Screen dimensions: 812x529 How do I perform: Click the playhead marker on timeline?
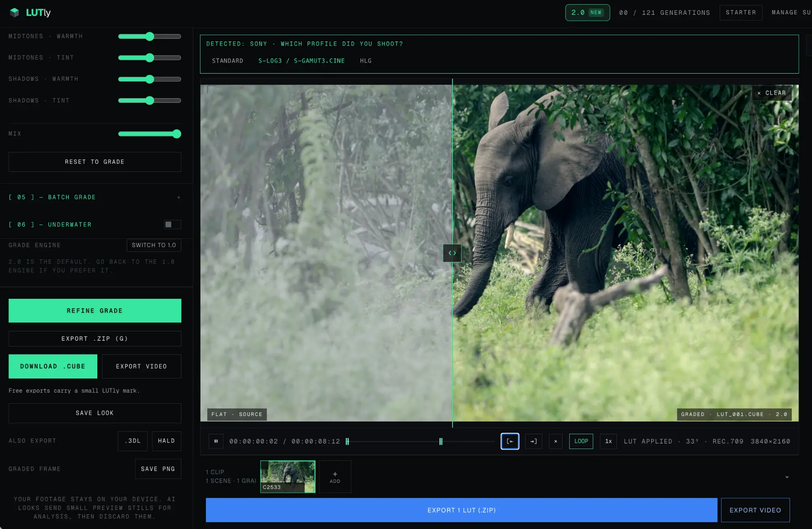[347, 441]
